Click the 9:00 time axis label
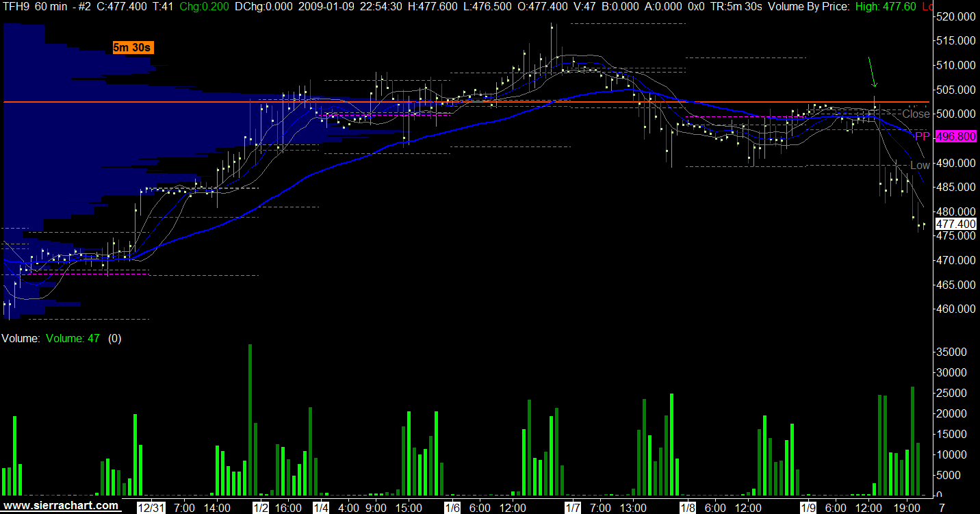Image resolution: width=980 pixels, height=514 pixels. click(376, 508)
